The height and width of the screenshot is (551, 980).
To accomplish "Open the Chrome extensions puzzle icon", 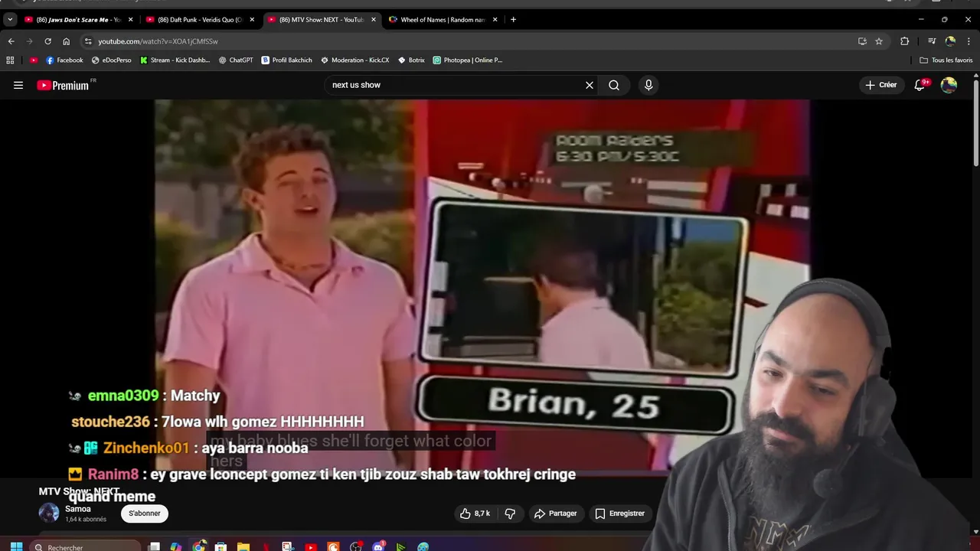I will [904, 41].
